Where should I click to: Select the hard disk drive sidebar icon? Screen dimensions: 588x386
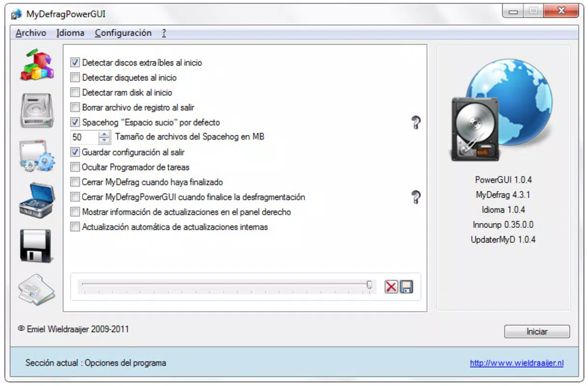tap(37, 111)
